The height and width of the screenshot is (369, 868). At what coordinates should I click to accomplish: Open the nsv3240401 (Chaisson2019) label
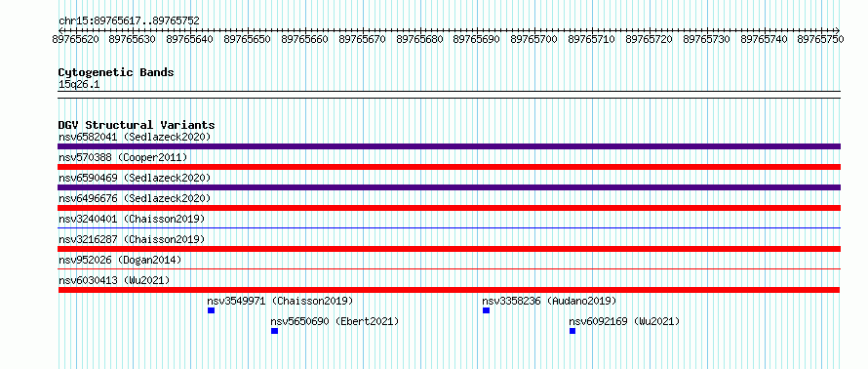point(132,219)
